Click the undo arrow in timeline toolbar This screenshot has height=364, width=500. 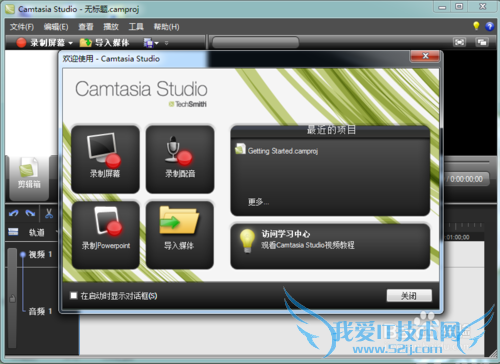tap(14, 213)
